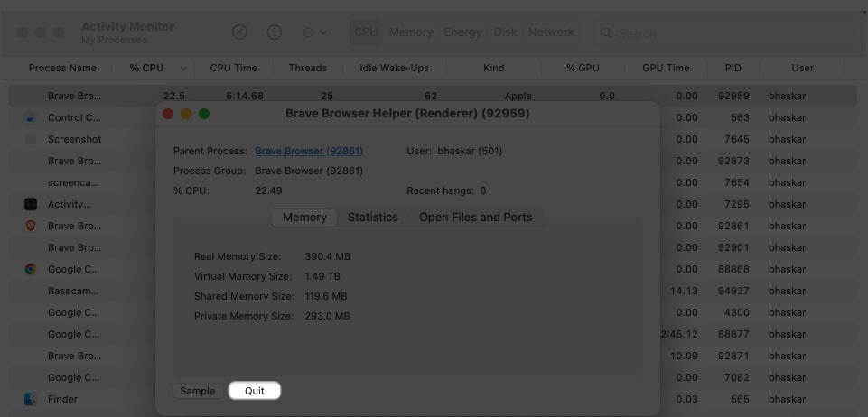The image size is (868, 417).
Task: Click the Brave lion icon in process list
Action: [31, 226]
